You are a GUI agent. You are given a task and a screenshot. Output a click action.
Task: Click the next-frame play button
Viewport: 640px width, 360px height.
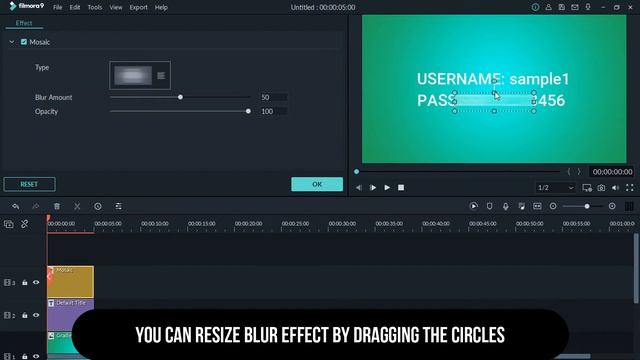point(373,188)
